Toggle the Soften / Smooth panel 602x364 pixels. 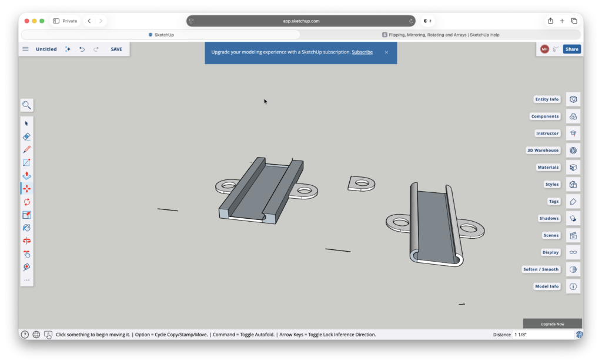[x=540, y=269]
